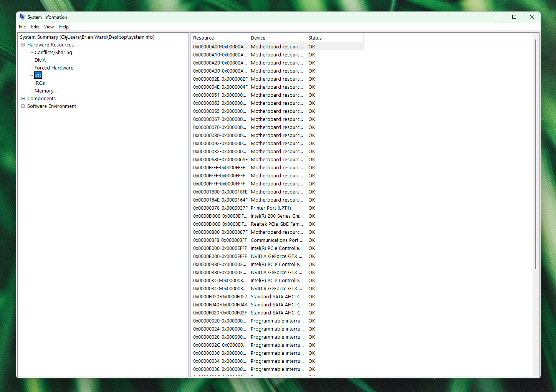Open the Help menu
The height and width of the screenshot is (392, 556).
(64, 27)
